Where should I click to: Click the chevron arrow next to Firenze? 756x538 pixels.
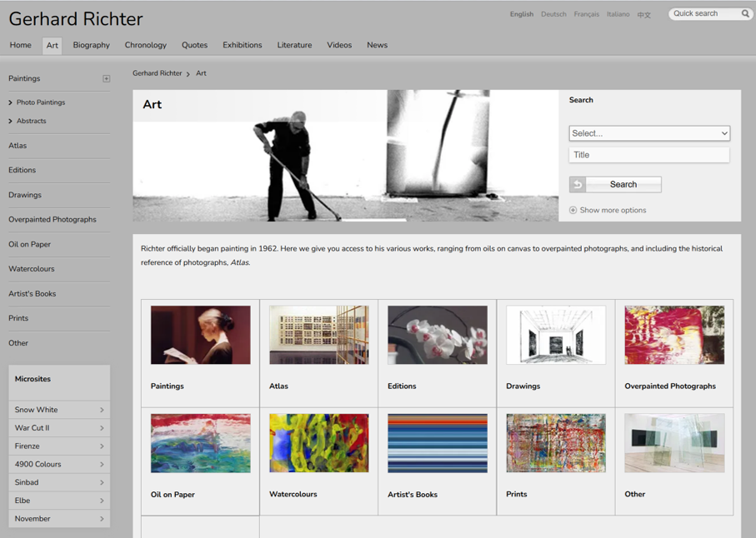102,446
